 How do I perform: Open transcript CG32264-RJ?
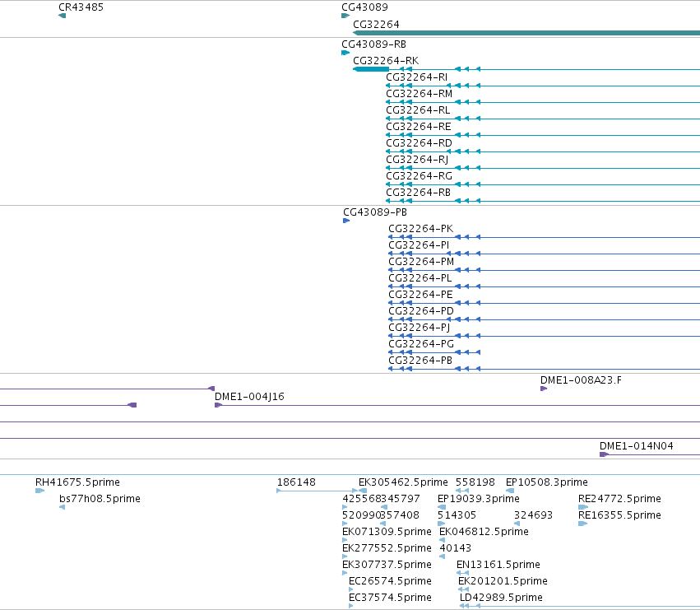(417, 160)
